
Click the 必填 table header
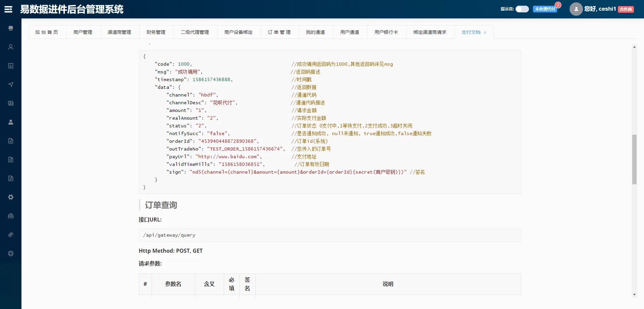(232, 284)
